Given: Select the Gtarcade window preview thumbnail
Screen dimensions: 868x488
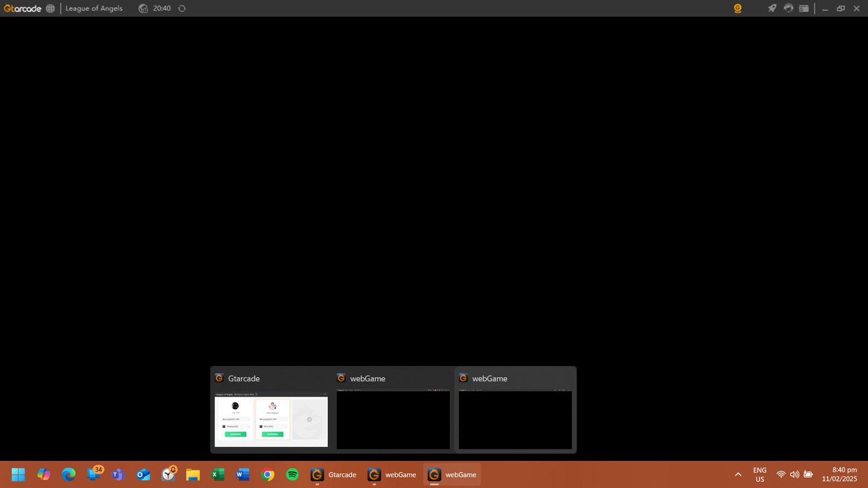Looking at the screenshot, I should tap(271, 419).
